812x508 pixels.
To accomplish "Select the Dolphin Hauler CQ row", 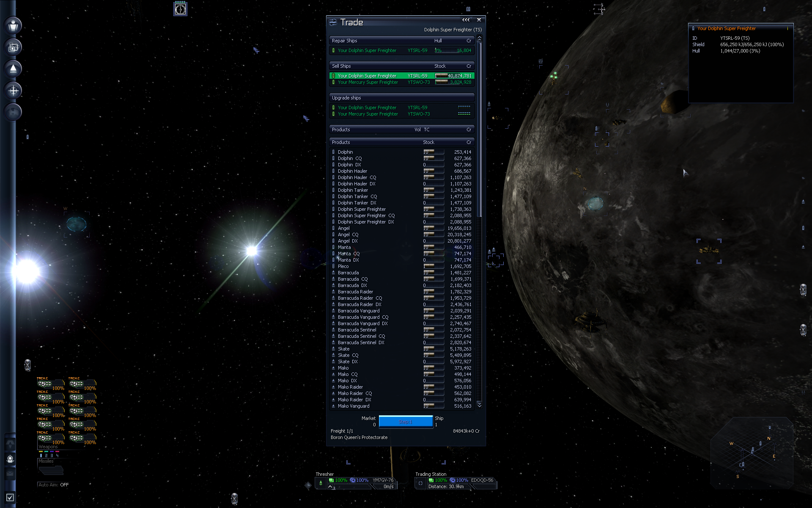I will click(402, 177).
